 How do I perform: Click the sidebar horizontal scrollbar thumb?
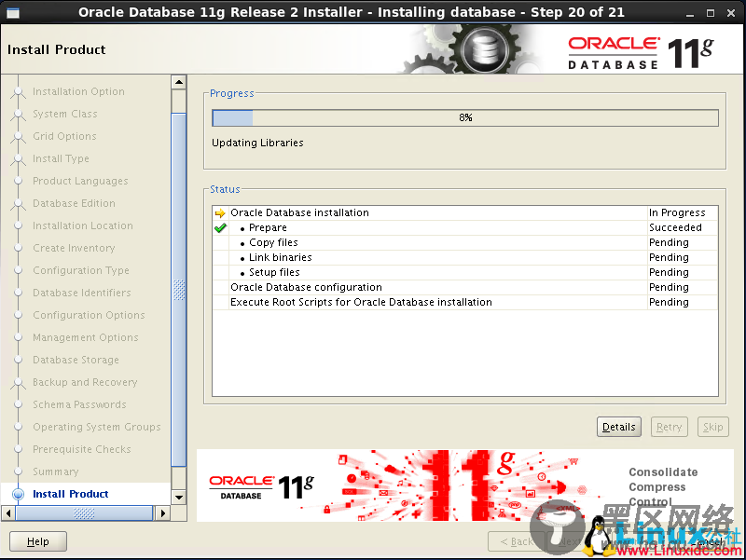pyautogui.click(x=84, y=512)
